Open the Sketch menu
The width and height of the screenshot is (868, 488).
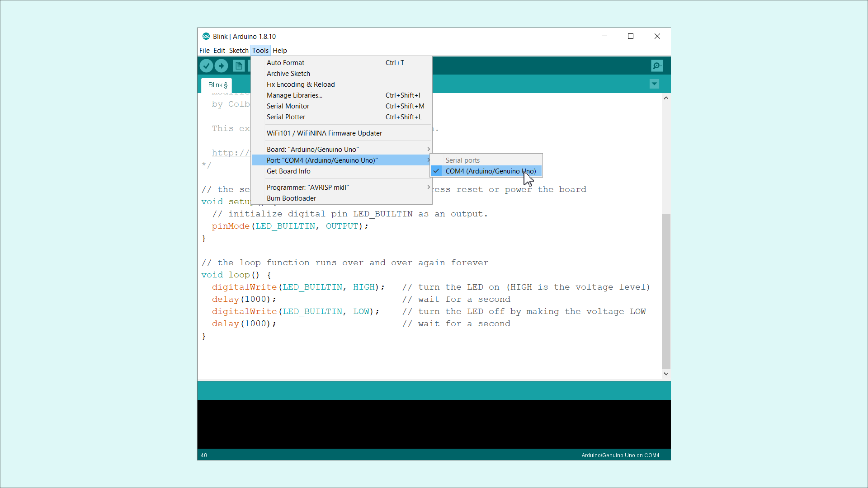(x=239, y=51)
